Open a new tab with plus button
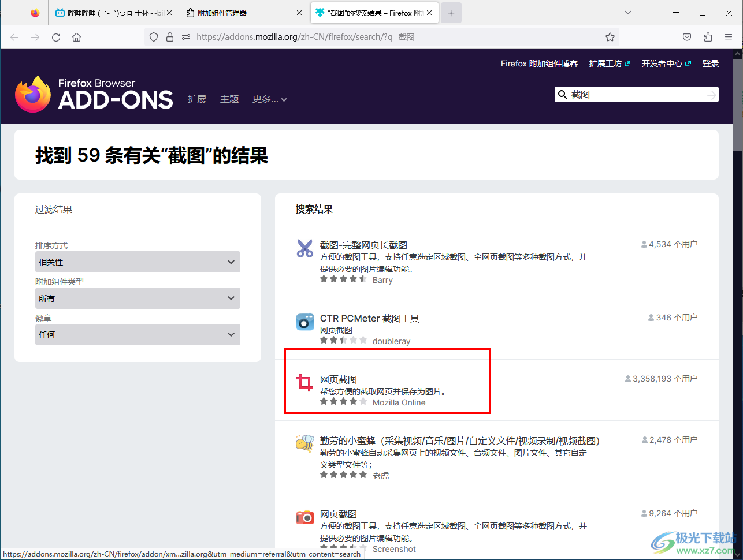The width and height of the screenshot is (743, 560). tap(451, 13)
